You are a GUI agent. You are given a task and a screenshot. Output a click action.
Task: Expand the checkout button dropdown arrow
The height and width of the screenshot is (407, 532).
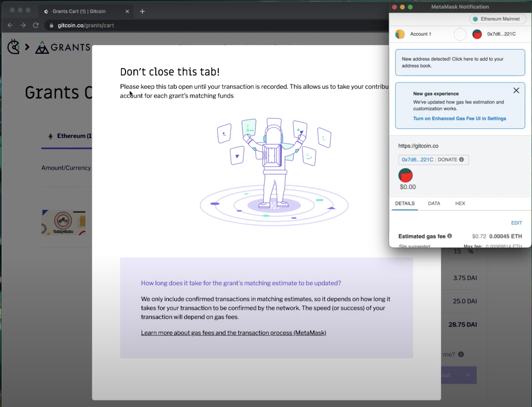click(x=468, y=375)
